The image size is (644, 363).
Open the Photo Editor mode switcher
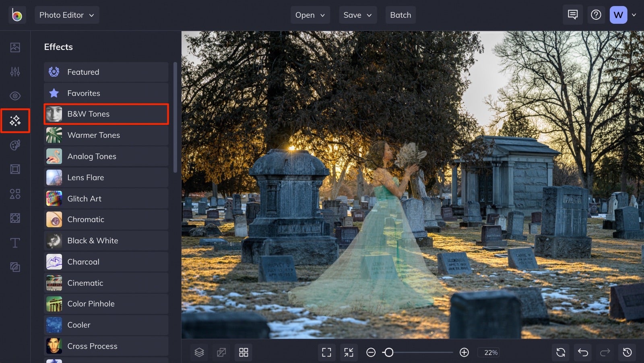pos(67,15)
